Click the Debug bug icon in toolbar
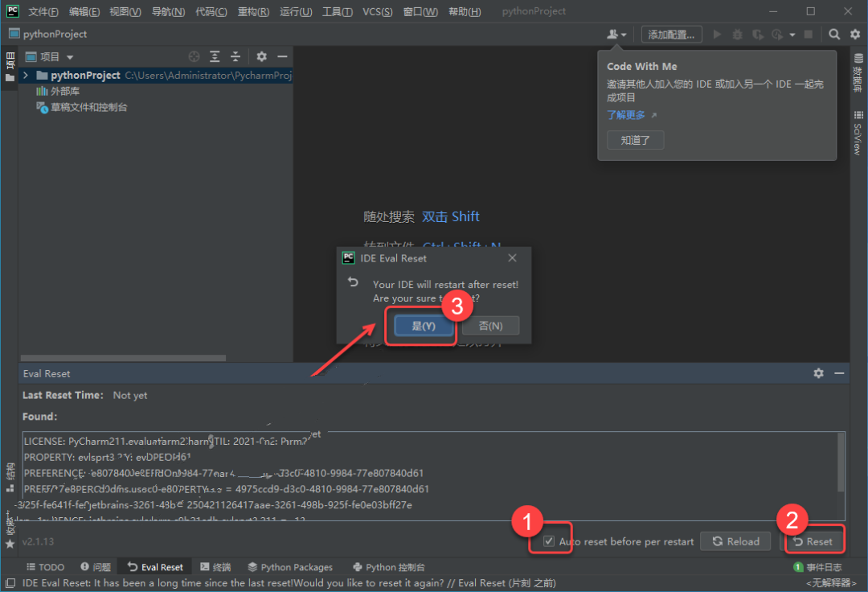Screen dimensions: 868x592 coord(737,35)
